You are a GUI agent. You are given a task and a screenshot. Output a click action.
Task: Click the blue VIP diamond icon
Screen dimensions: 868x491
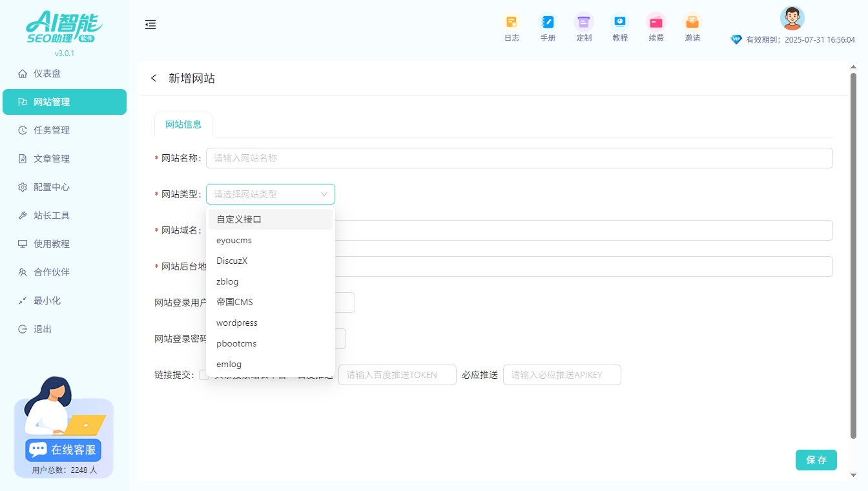pyautogui.click(x=736, y=39)
